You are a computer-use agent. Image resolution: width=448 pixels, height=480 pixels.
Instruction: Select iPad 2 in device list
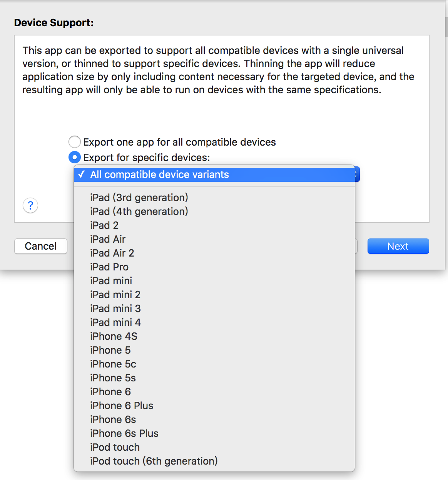pos(104,225)
